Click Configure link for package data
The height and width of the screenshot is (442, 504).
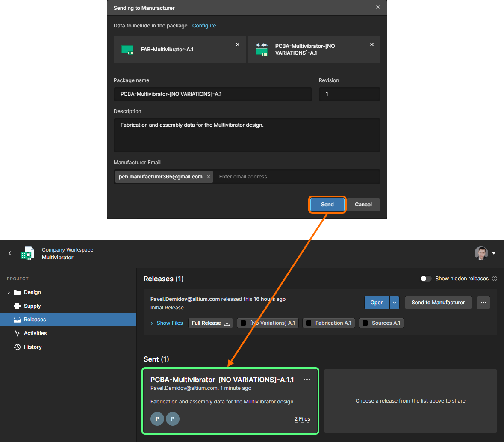[x=204, y=26]
